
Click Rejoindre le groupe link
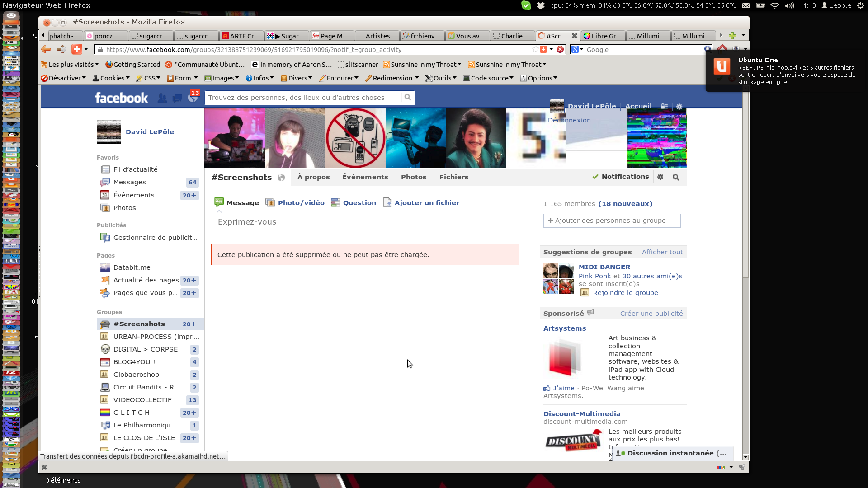point(625,293)
